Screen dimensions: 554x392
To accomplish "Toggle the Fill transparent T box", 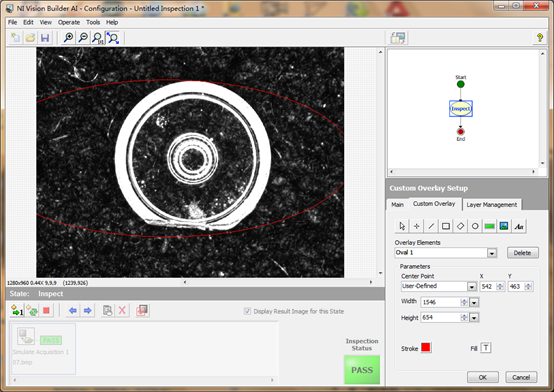I will coord(486,348).
